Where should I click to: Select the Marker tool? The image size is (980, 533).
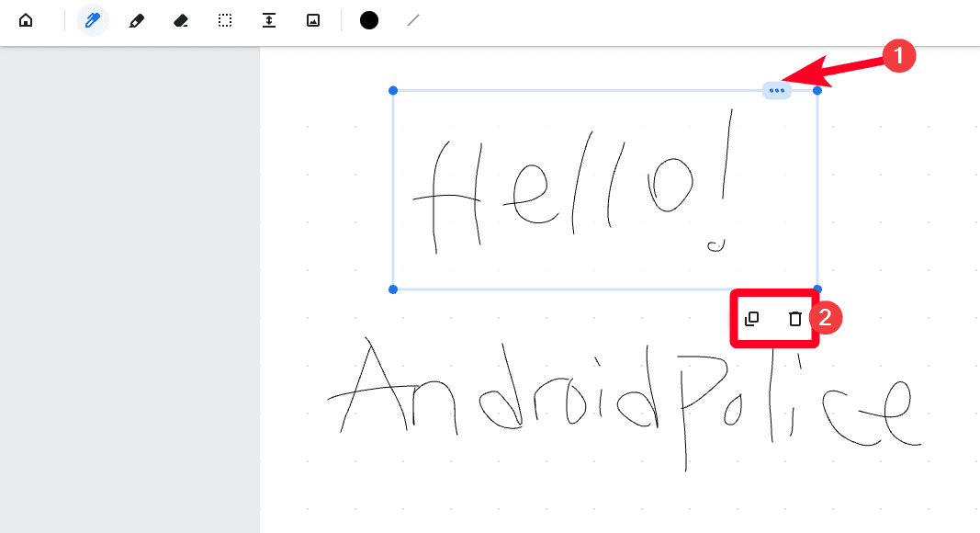click(136, 19)
